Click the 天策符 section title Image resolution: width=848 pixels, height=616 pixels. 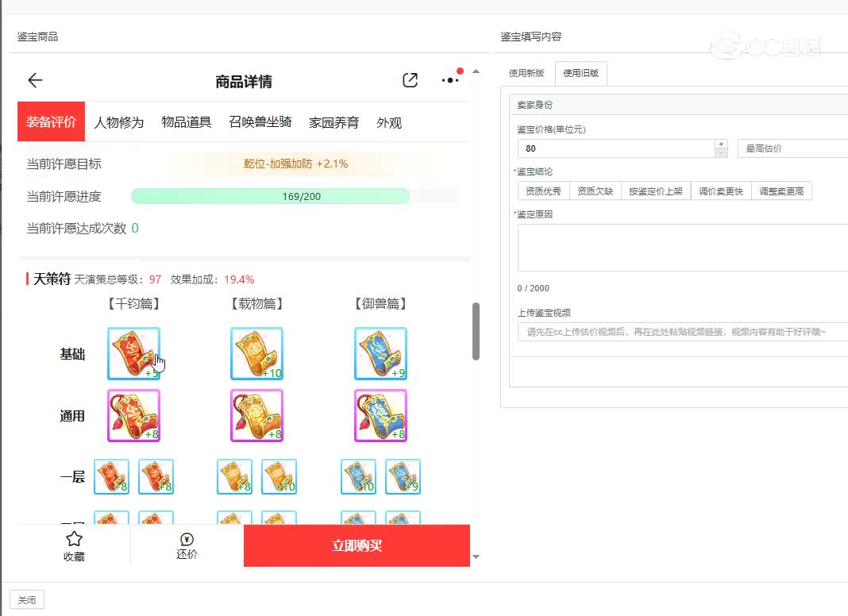click(x=52, y=279)
